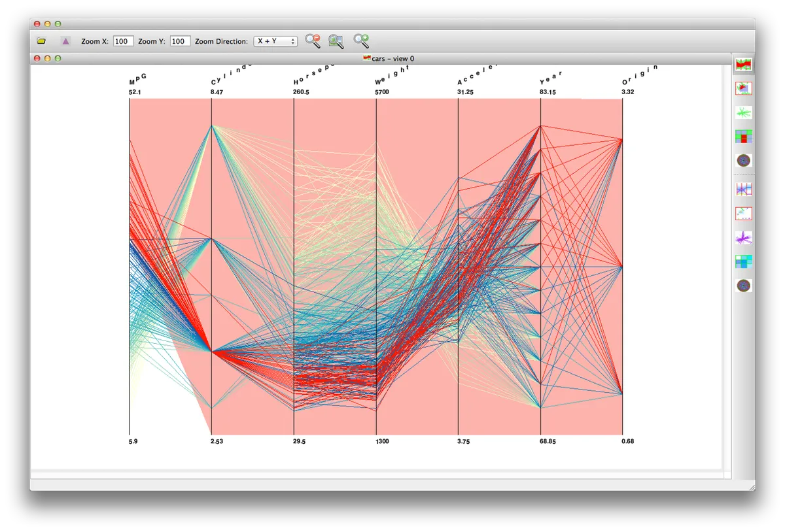Click the purple triangle toolbar icon
Image resolution: width=785 pixels, height=532 pixels.
point(65,41)
